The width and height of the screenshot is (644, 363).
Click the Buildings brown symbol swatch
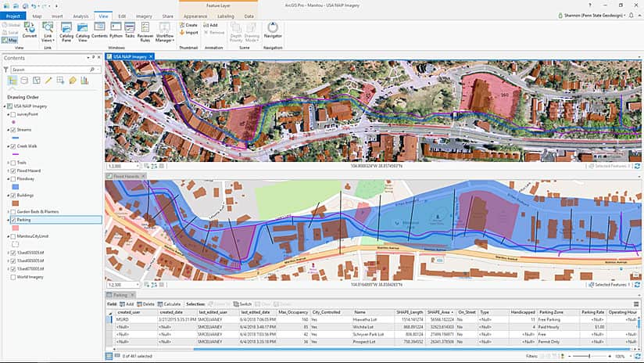tap(15, 203)
